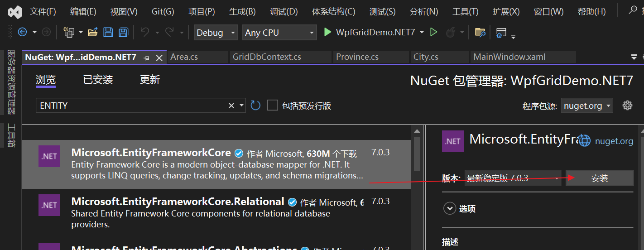Open the Any CPU platform dropdown

(279, 32)
